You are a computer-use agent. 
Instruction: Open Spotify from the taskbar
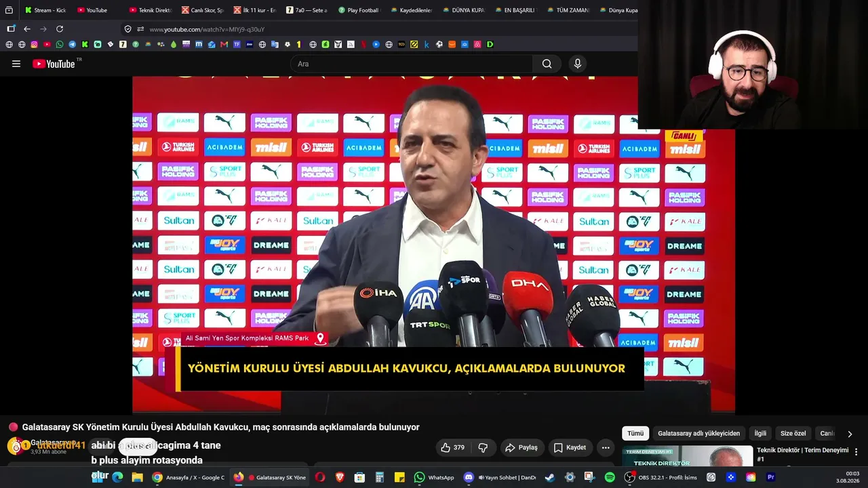point(610,477)
